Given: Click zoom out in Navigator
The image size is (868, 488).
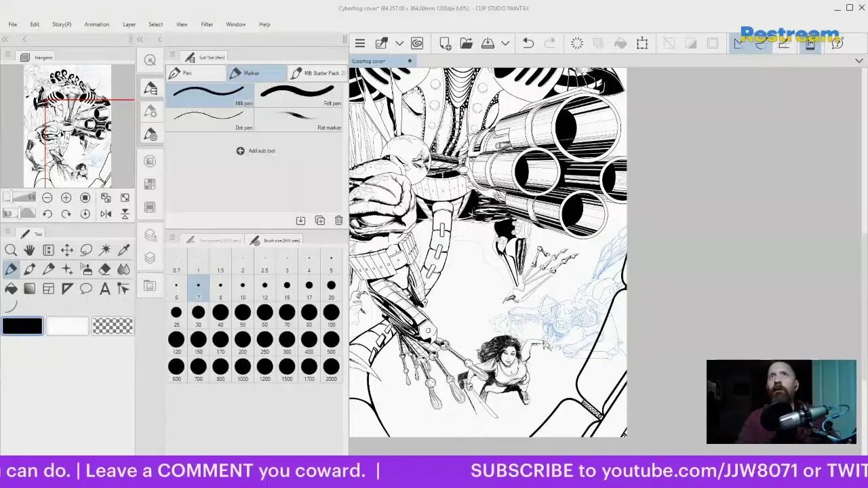Looking at the screenshot, I should pos(47,198).
